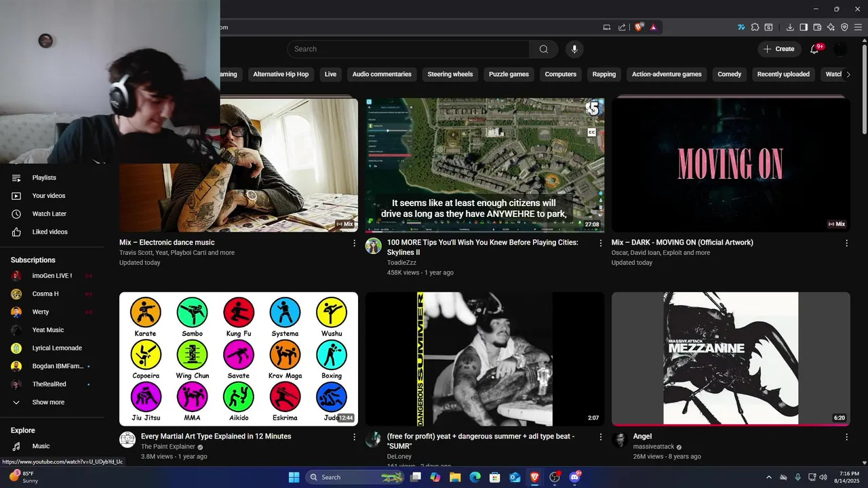Open imoGen LIVE ! subscription
The image size is (868, 488).
click(x=52, y=276)
